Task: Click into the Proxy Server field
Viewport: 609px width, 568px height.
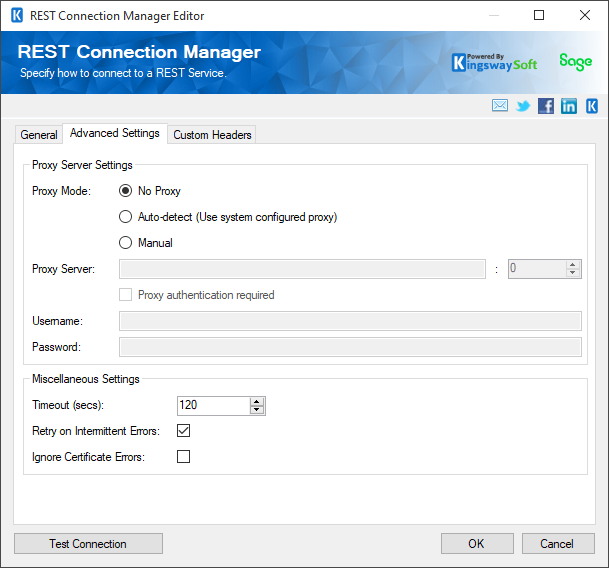Action: tap(302, 269)
